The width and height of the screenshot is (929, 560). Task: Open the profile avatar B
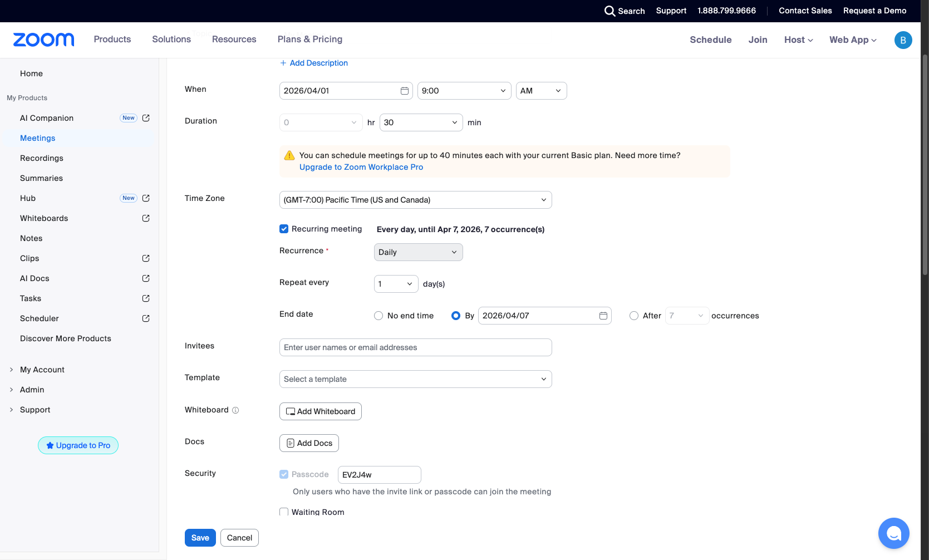click(903, 40)
